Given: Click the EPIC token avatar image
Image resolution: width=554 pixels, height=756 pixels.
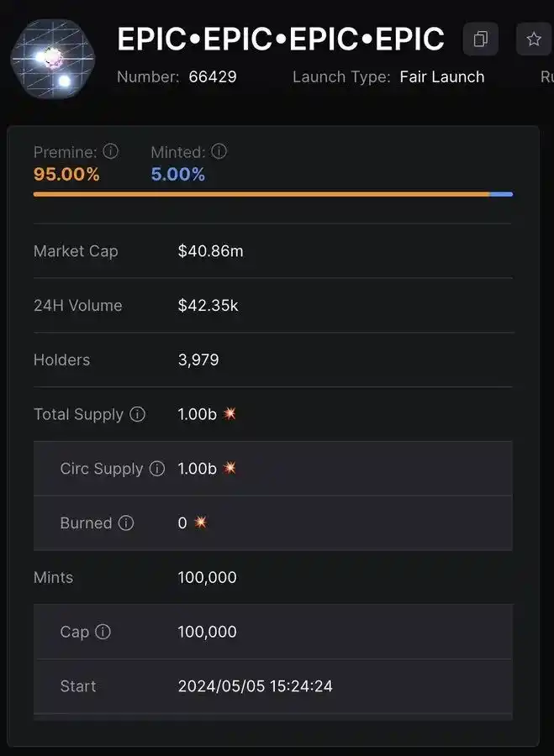Looking at the screenshot, I should point(53,59).
